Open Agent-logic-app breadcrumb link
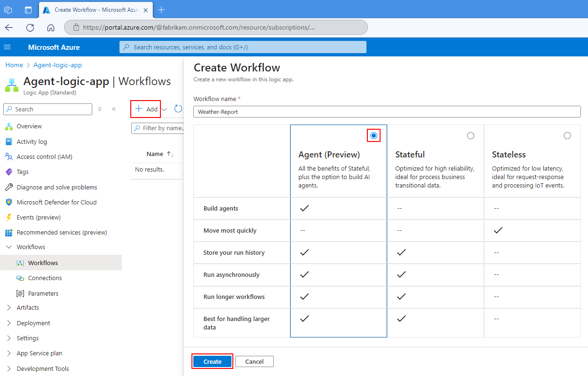 [57, 65]
